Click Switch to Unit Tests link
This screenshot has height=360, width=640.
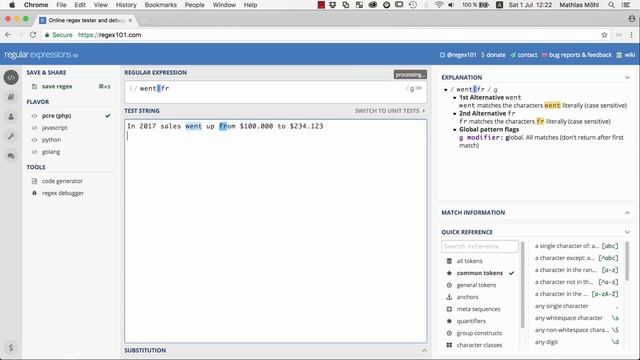tap(390, 111)
